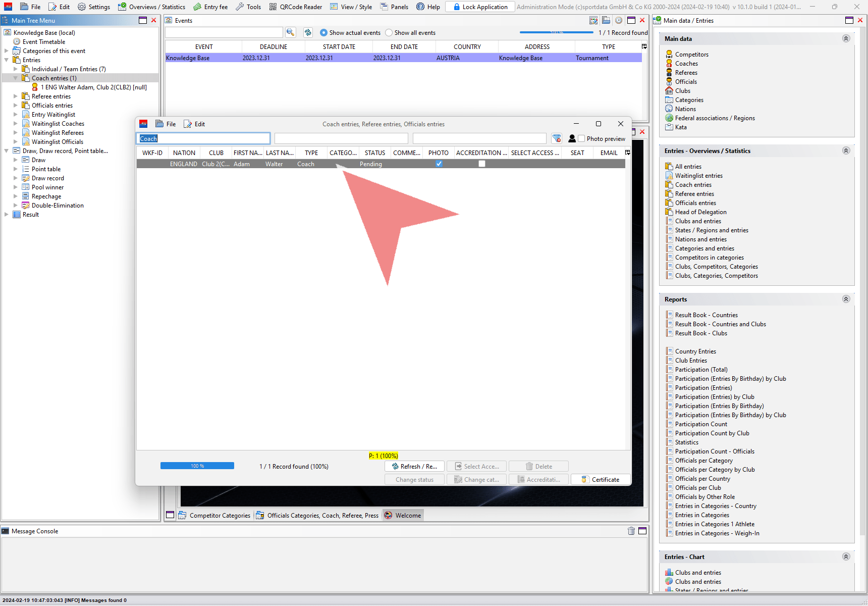Viewport: 868px width, 606px height.
Task: Click the 100% progress bar in dialog
Action: pos(197,466)
